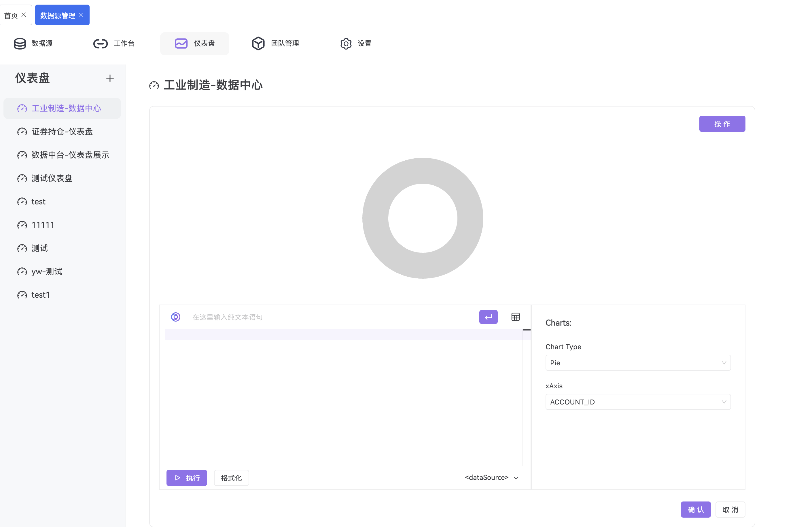Click the table grid icon in editor
The width and height of the screenshot is (795, 532).
pyautogui.click(x=515, y=317)
